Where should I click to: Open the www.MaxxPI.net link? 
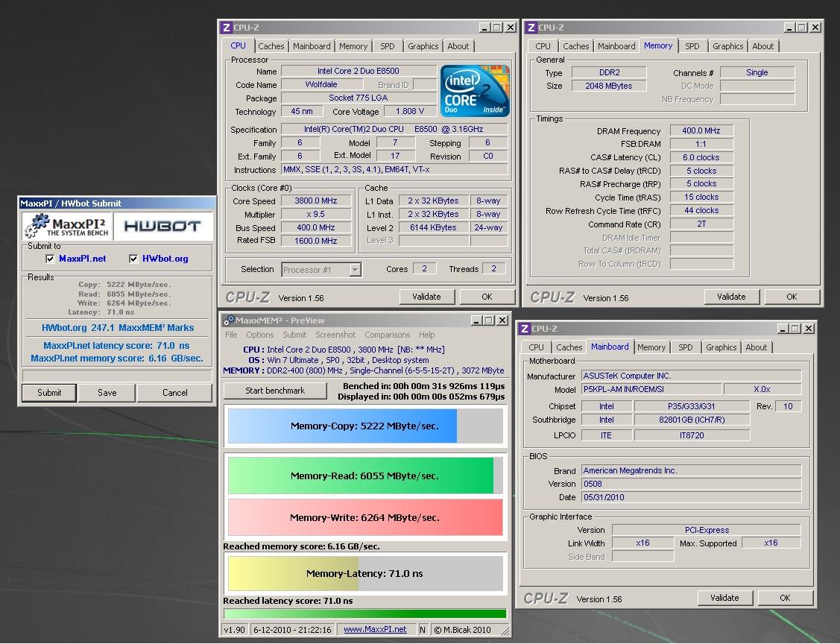375,630
